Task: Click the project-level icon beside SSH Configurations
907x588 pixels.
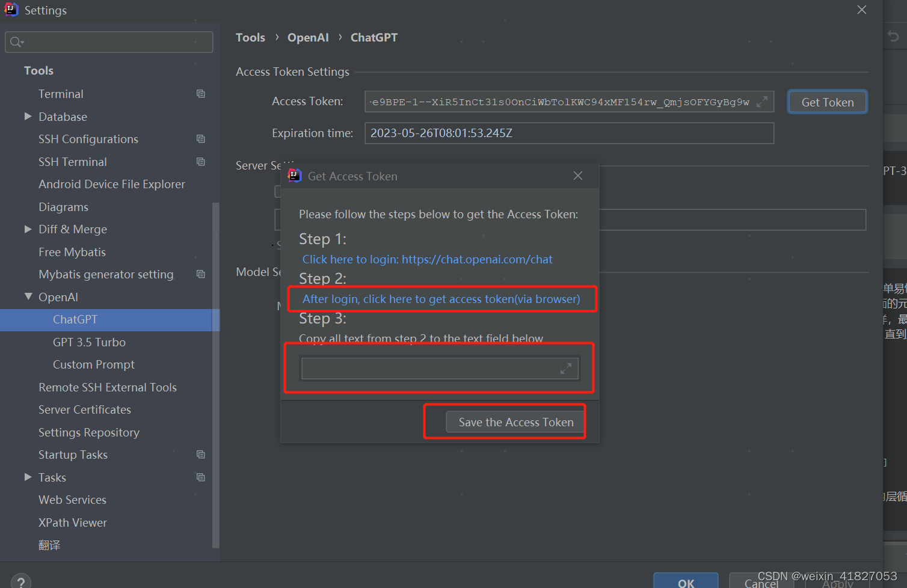Action: 201,139
